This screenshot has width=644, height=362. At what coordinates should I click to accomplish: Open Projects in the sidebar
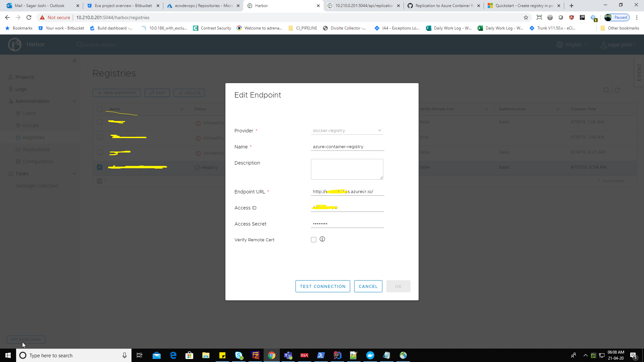coord(25,77)
